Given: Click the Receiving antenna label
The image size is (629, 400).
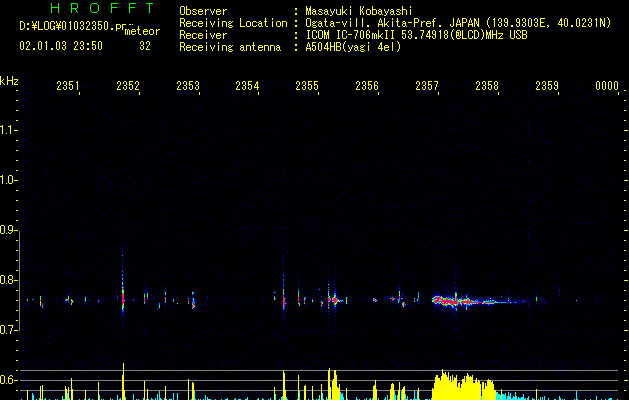Looking at the screenshot, I should (x=230, y=47).
